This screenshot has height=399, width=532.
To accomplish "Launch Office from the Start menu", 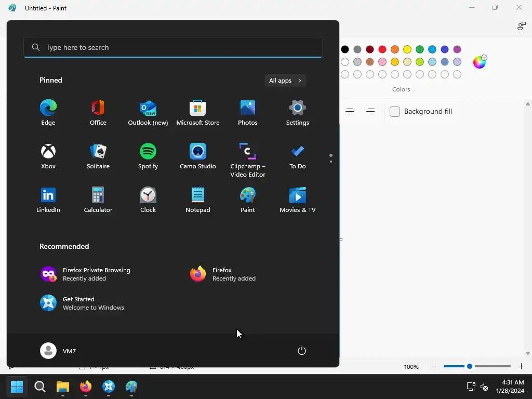I will (98, 113).
